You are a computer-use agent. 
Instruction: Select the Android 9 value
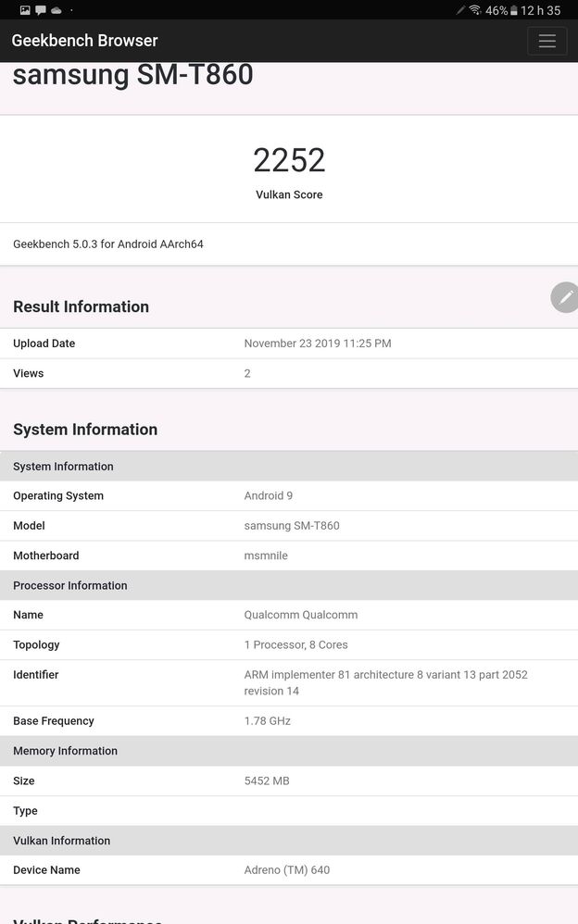click(x=269, y=496)
